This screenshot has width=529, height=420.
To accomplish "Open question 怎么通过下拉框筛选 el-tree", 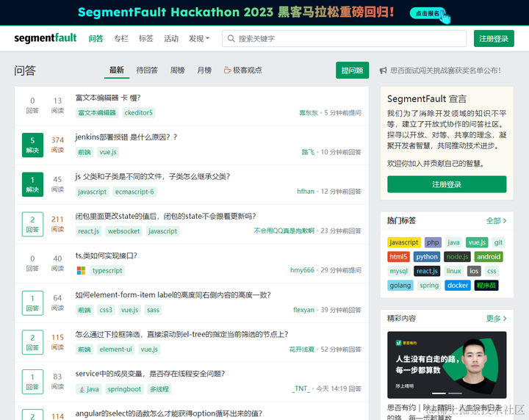I will [x=182, y=334].
